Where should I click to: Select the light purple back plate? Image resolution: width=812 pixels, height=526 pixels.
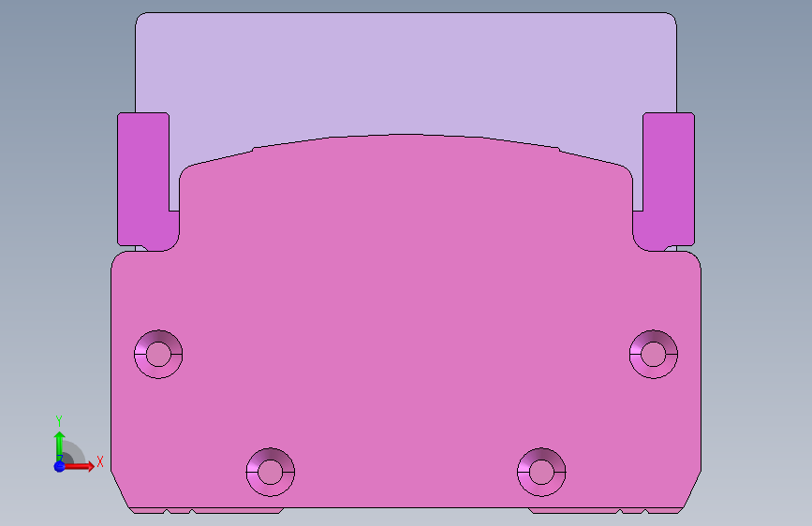(406, 75)
